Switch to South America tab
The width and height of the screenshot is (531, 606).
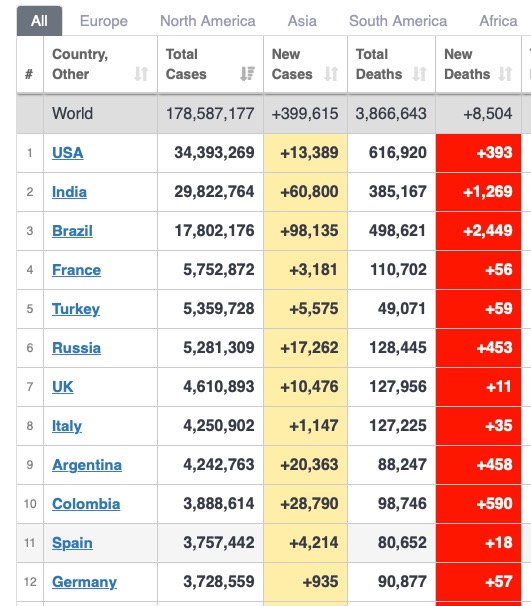(398, 21)
